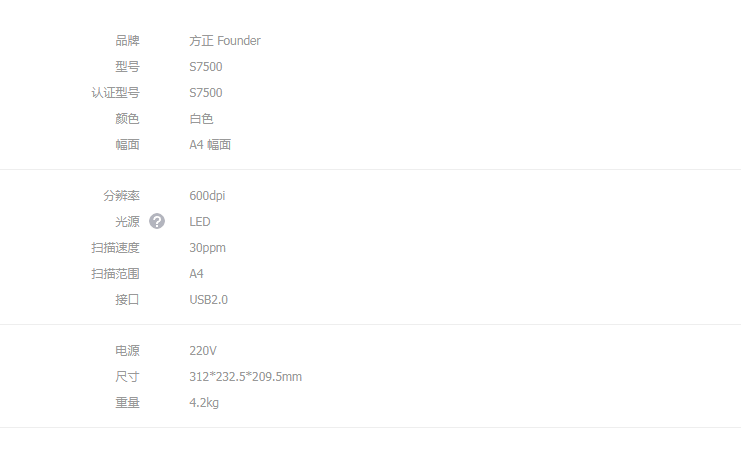Click the A4 幅面 value
The height and width of the screenshot is (451, 741).
210,145
